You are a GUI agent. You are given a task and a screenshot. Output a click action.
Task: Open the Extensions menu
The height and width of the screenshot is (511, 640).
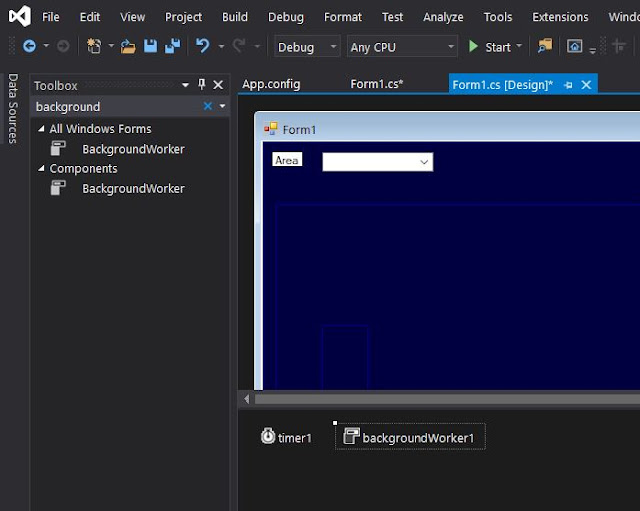tap(560, 17)
